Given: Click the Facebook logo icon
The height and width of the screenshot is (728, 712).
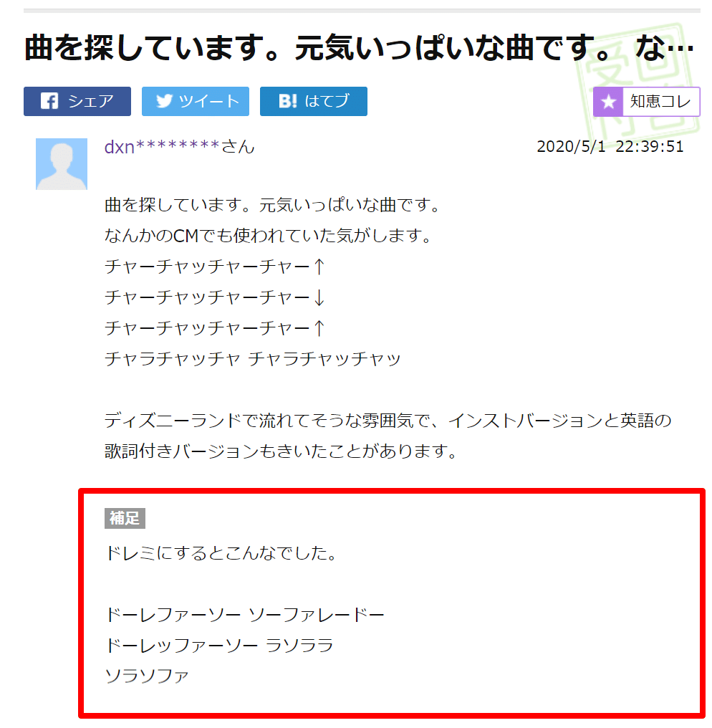Looking at the screenshot, I should [49, 101].
